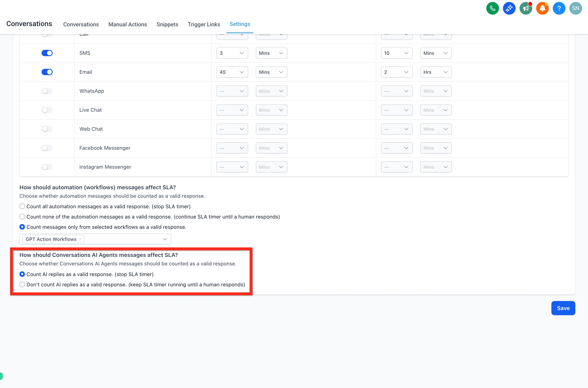Open Email value dropdown showing 45
Image resolution: width=588 pixels, height=388 pixels.
coord(232,72)
